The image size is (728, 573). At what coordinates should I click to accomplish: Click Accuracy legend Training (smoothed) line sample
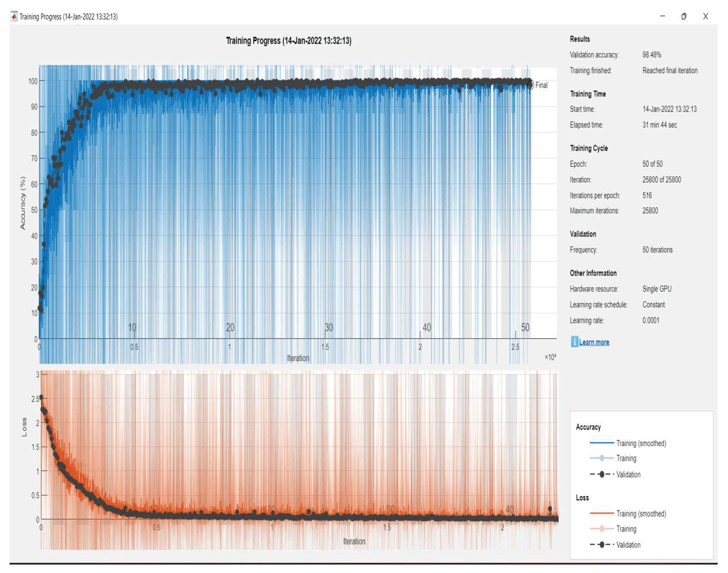[602, 443]
